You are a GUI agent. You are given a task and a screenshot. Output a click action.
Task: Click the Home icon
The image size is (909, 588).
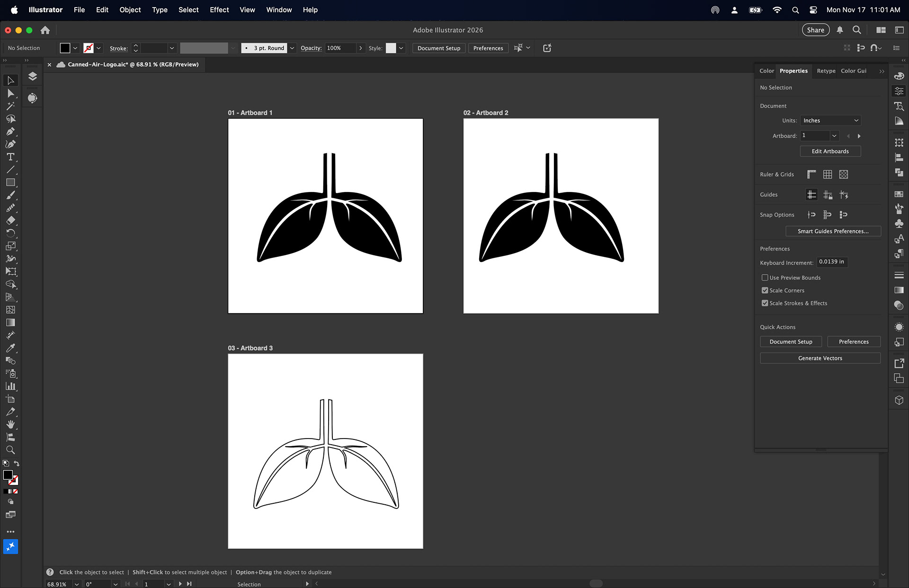tap(45, 30)
